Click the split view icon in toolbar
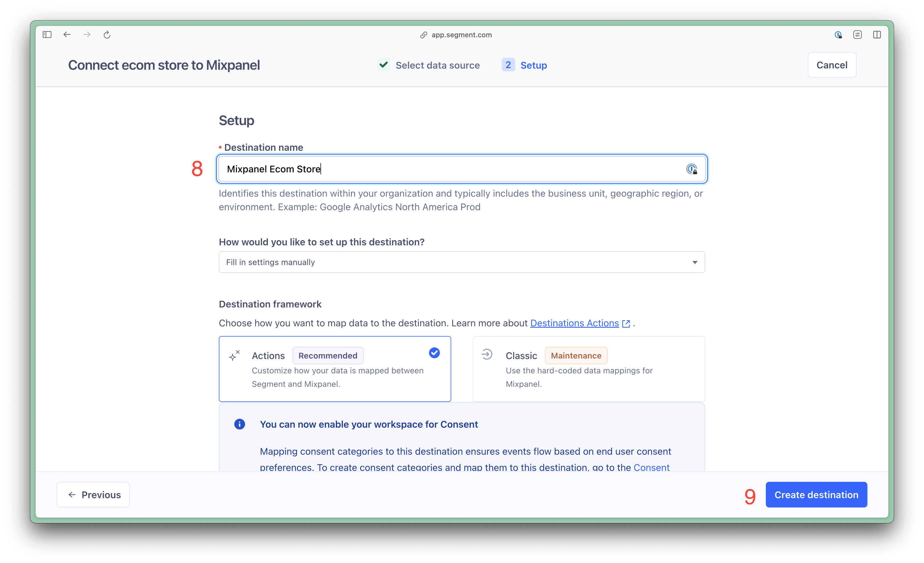Image resolution: width=924 pixels, height=563 pixels. (x=877, y=35)
